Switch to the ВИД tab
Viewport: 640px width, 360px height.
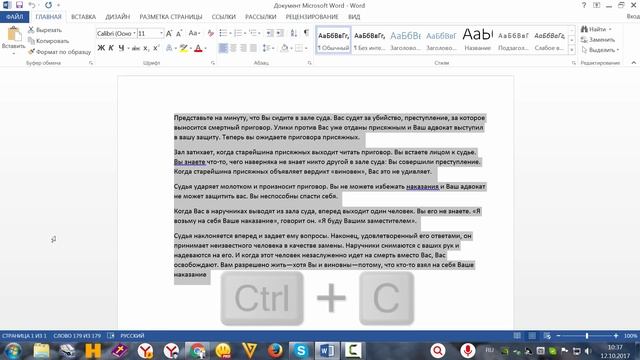point(354,17)
